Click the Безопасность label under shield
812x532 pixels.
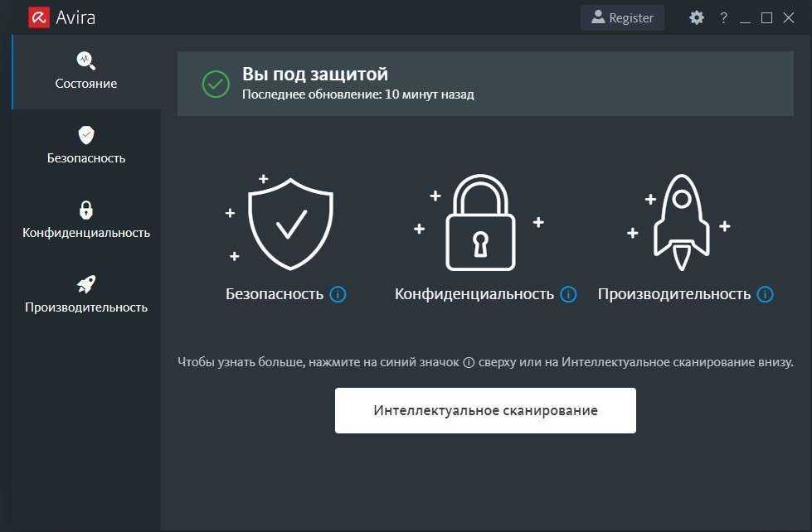(x=275, y=294)
